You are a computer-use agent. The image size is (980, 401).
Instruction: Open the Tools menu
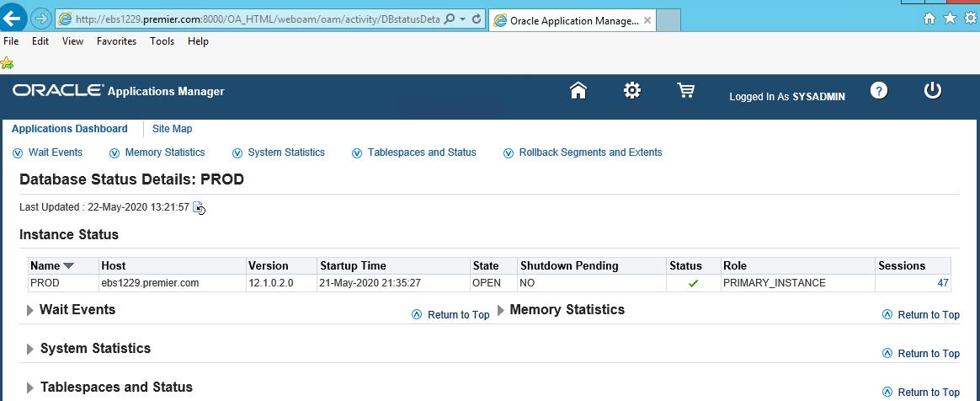click(162, 41)
